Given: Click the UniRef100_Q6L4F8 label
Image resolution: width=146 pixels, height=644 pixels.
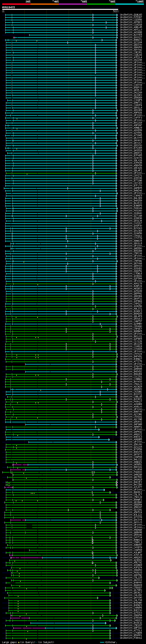Looking at the screenshot, I should coord(131,316).
